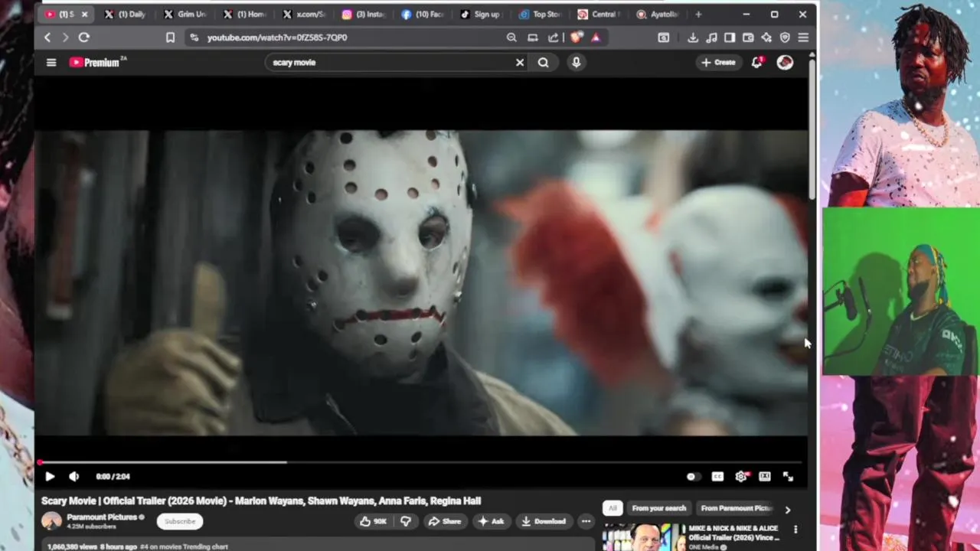Bookmark this page in address bar
Image resolution: width=980 pixels, height=551 pixels.
170,37
